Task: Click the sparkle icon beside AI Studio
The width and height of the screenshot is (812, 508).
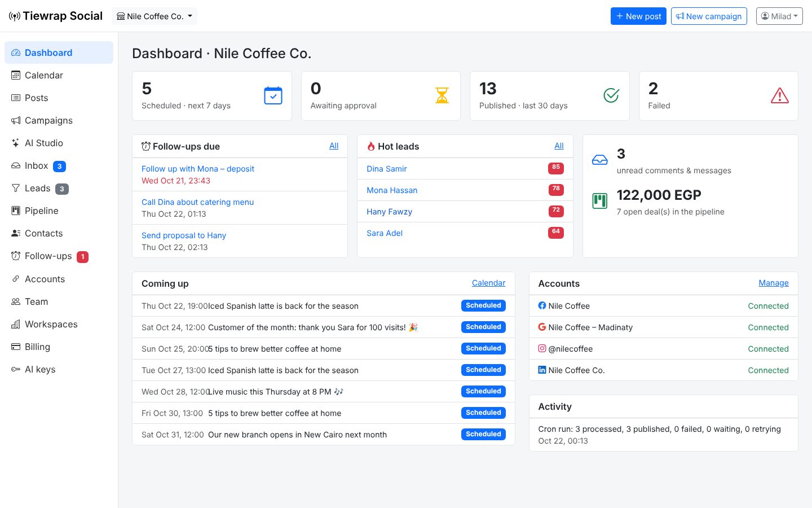Action: point(16,143)
